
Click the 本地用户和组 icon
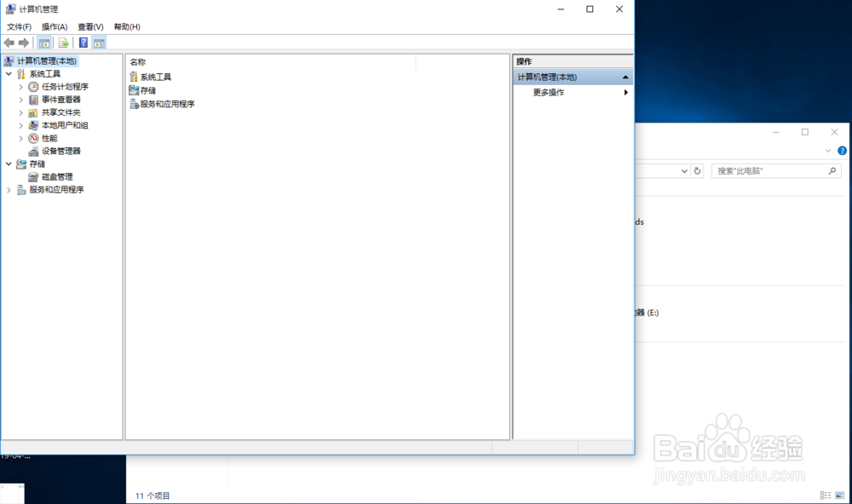click(x=34, y=125)
